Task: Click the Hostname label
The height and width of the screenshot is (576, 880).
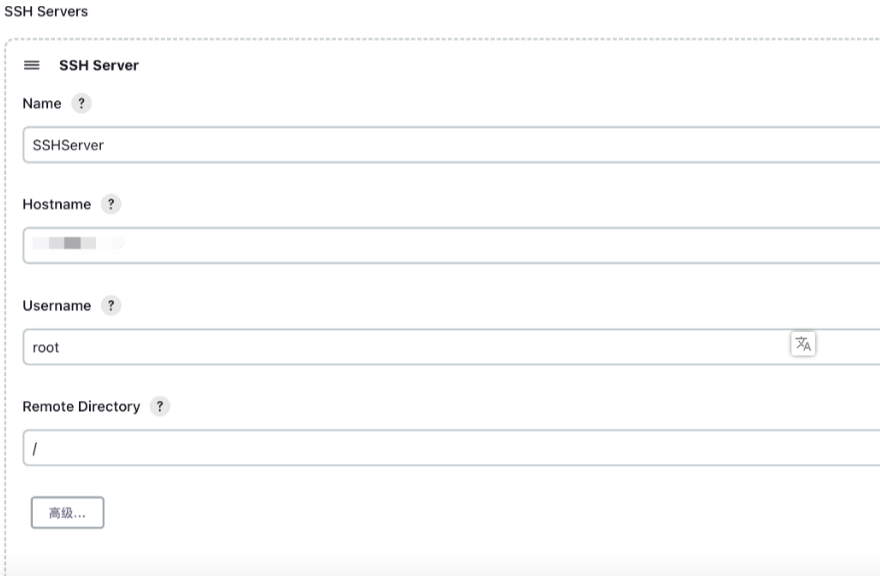Action: coord(57,204)
